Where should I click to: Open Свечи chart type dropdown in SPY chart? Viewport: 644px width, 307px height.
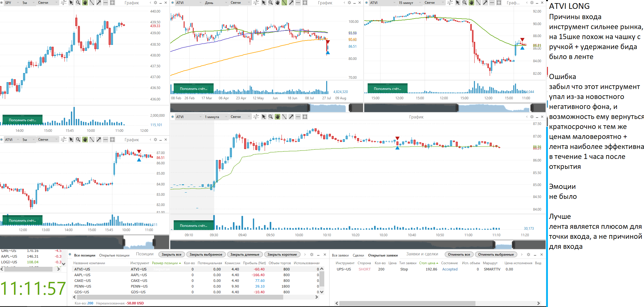[47, 3]
